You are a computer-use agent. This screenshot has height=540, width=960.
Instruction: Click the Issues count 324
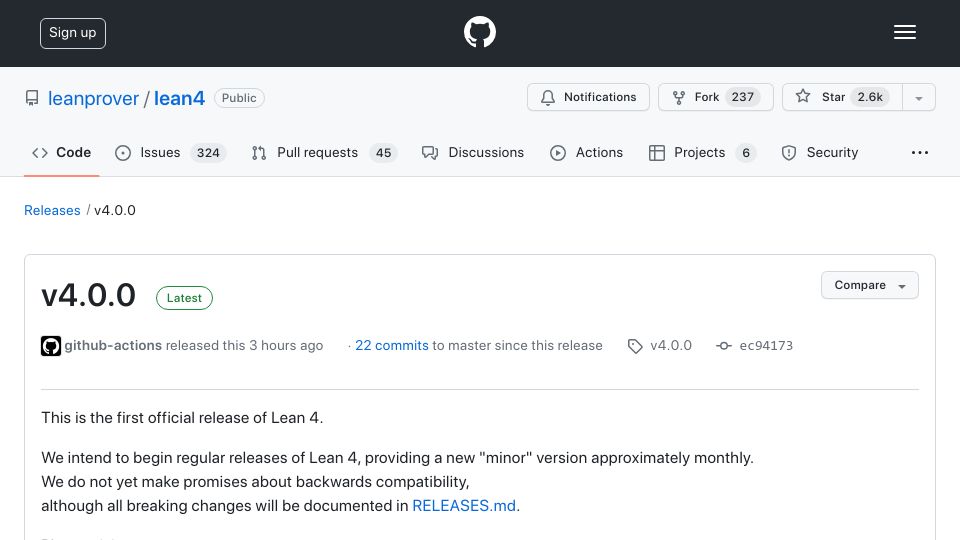coord(208,153)
